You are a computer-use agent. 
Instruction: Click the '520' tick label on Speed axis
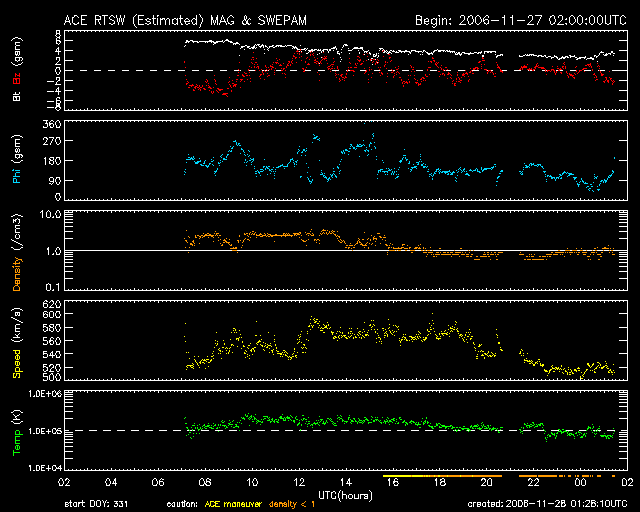(x=52, y=367)
